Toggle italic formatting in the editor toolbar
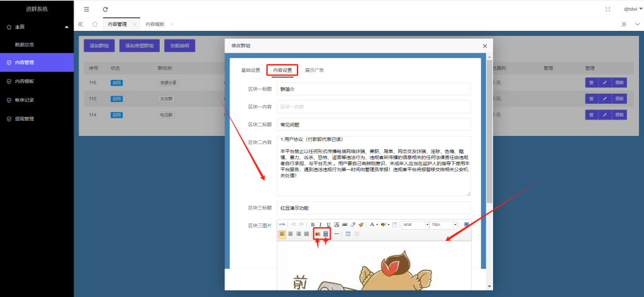644x297 pixels. 320,224
